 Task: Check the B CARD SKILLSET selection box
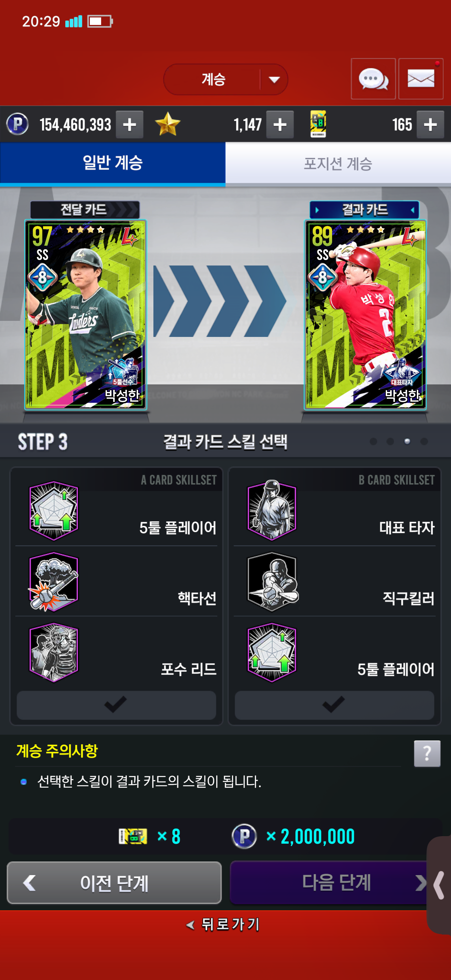pos(334,705)
